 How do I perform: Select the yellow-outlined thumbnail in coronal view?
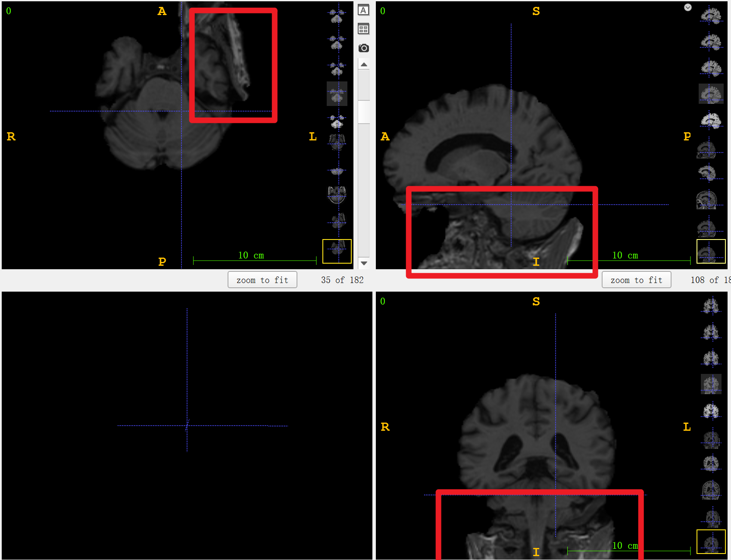click(x=711, y=541)
